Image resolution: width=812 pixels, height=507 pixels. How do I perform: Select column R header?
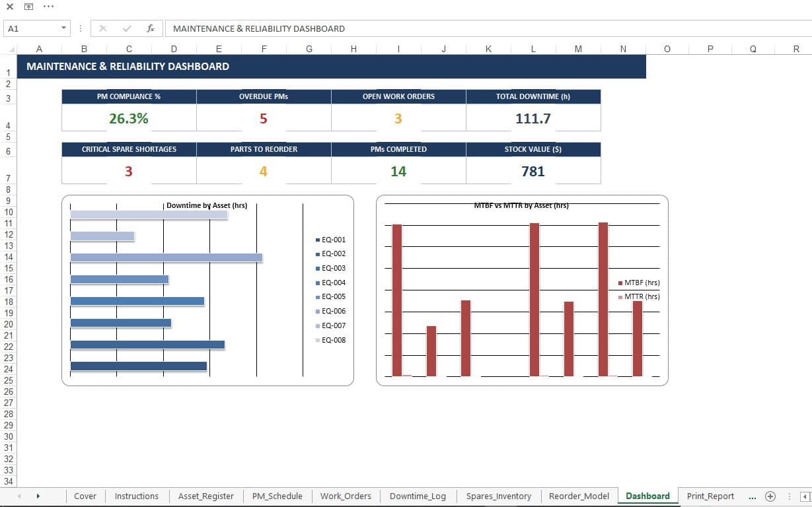pyautogui.click(x=796, y=49)
